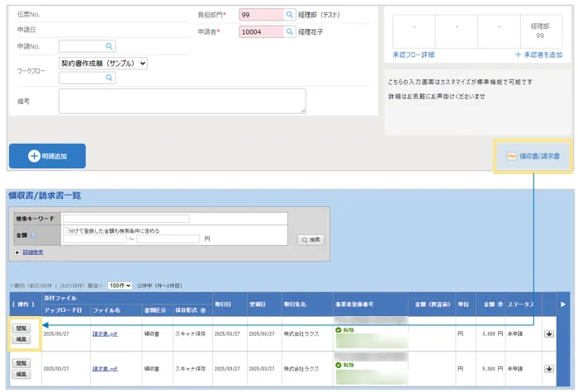Click 閲覧 button in first row
This screenshot has height=392, width=578.
pyautogui.click(x=21, y=328)
